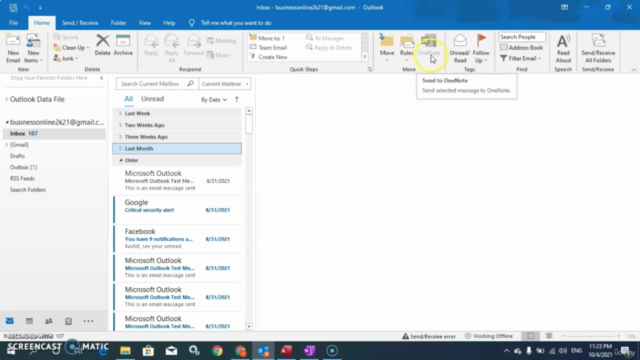Image resolution: width=640 pixels, height=360 pixels.
Task: Click the Send to OneNote icon
Action: point(429,41)
